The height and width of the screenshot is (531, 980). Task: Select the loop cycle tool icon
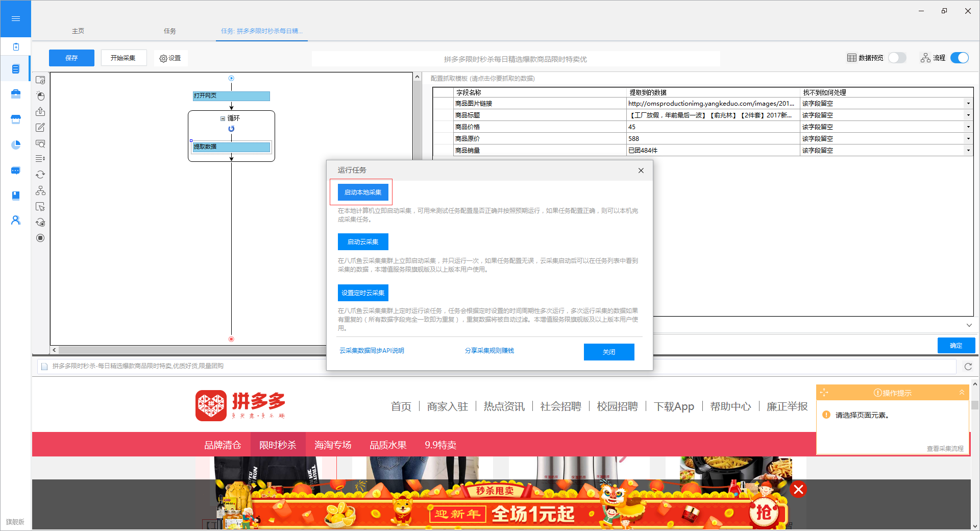coord(40,175)
